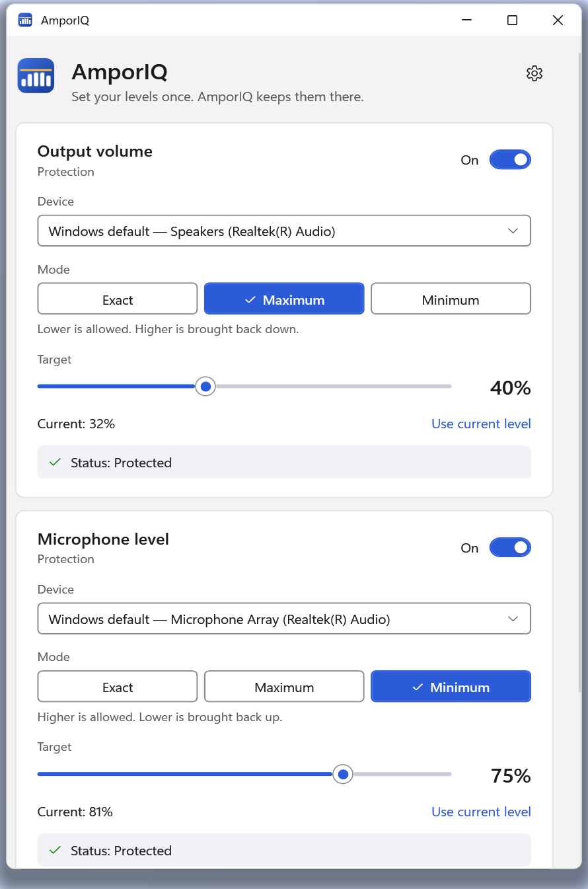Image resolution: width=588 pixels, height=889 pixels.
Task: Maximize the AmporIQ window
Action: (512, 20)
